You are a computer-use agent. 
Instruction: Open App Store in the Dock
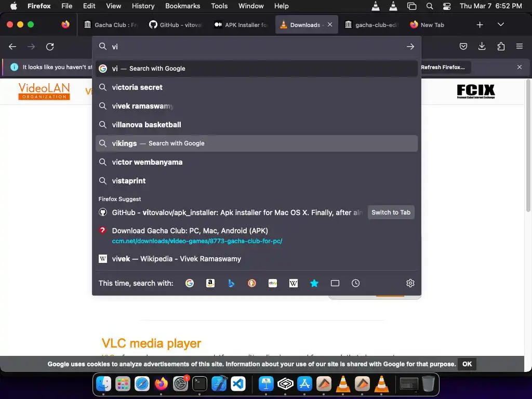(x=304, y=384)
